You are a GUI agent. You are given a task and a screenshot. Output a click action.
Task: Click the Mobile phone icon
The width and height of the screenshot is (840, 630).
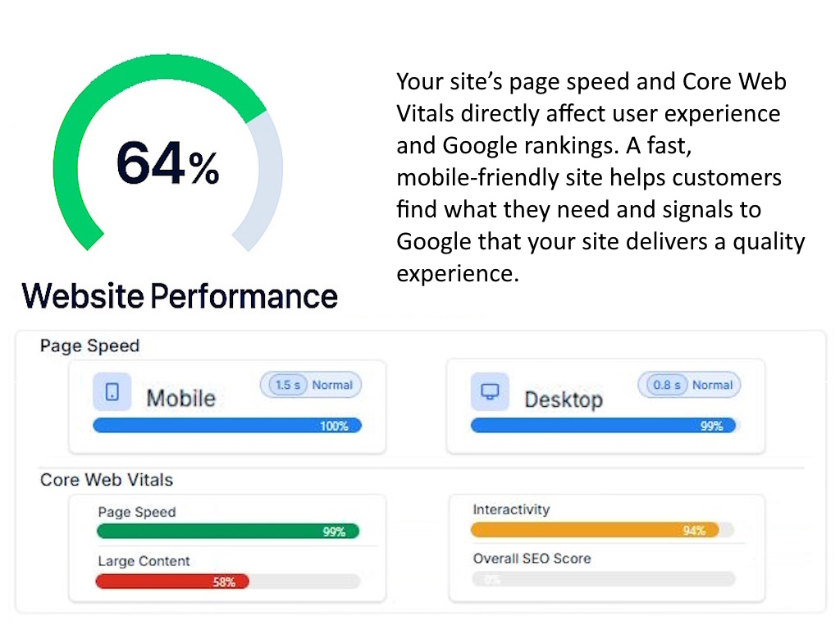(112, 391)
